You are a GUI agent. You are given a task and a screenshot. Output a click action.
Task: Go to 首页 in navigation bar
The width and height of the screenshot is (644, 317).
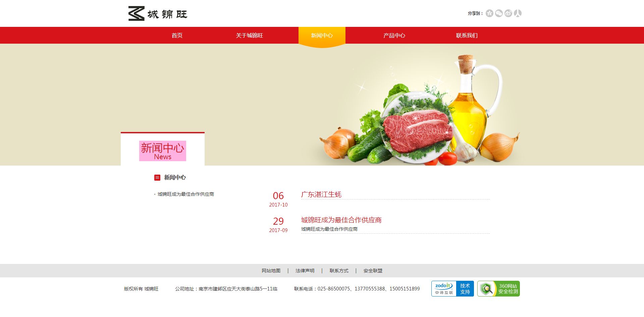click(x=177, y=36)
